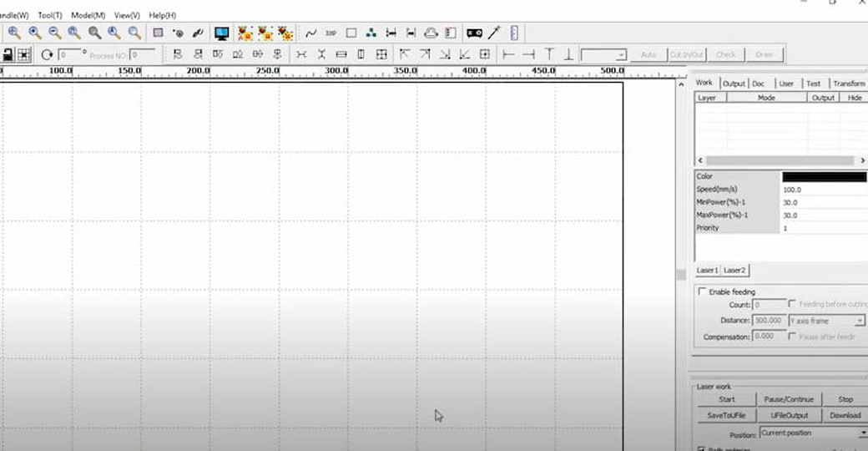This screenshot has width=868, height=451.
Task: Click the padlock lock icon
Action: [x=8, y=55]
